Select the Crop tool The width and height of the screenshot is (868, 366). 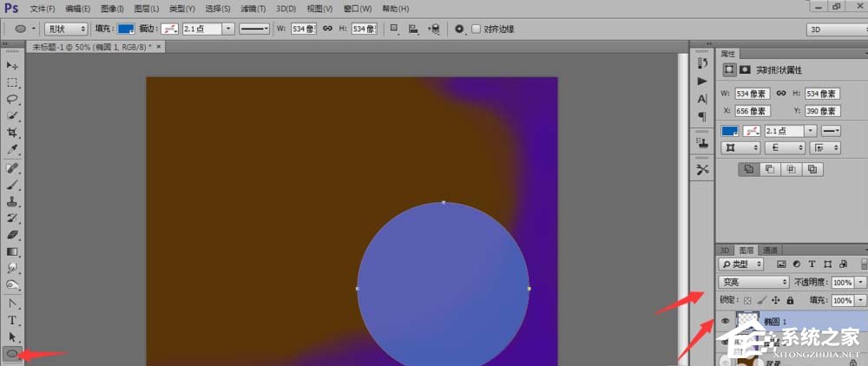click(12, 133)
